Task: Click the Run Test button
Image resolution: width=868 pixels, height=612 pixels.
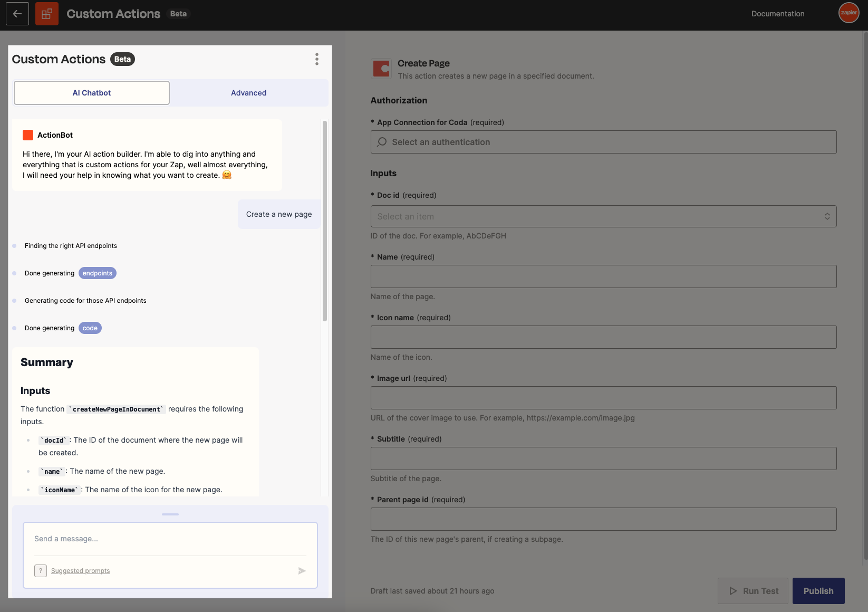Action: pos(753,591)
